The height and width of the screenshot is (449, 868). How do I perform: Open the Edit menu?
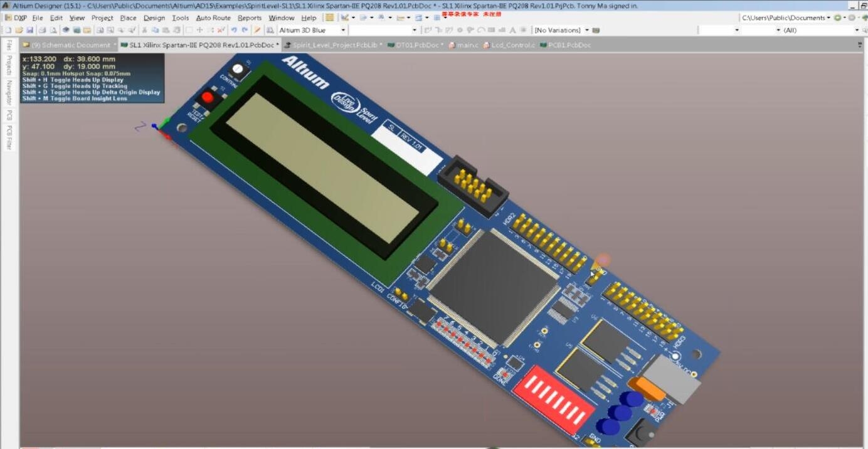pos(56,18)
